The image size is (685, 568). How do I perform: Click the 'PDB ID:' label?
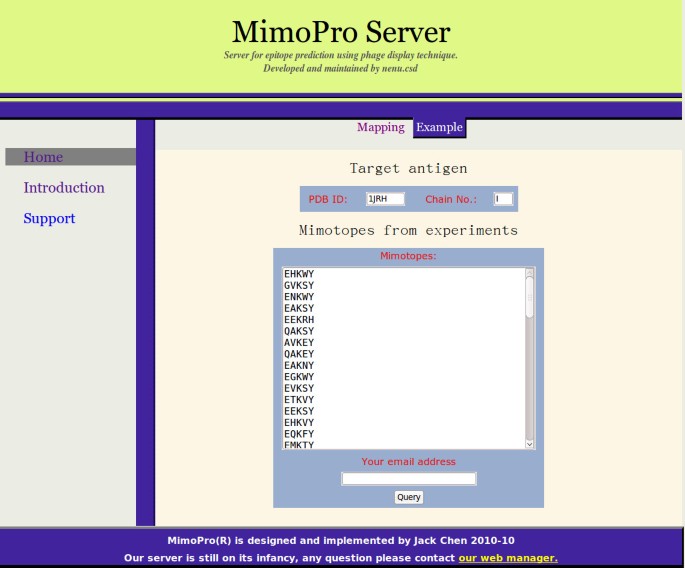click(328, 199)
